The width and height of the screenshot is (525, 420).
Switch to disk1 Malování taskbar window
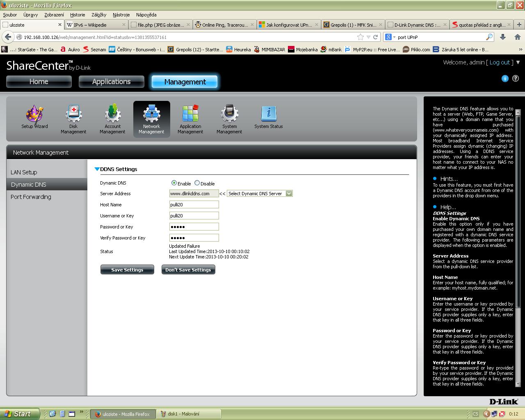click(189, 414)
